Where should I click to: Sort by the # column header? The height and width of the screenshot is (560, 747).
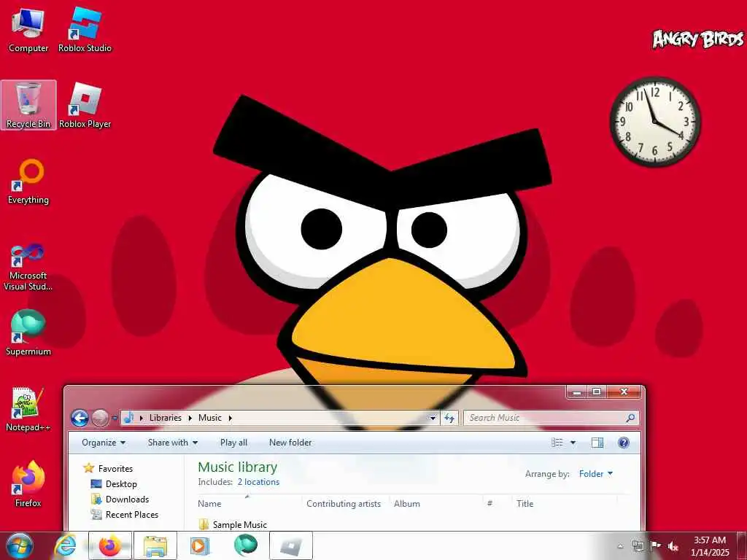497,503
